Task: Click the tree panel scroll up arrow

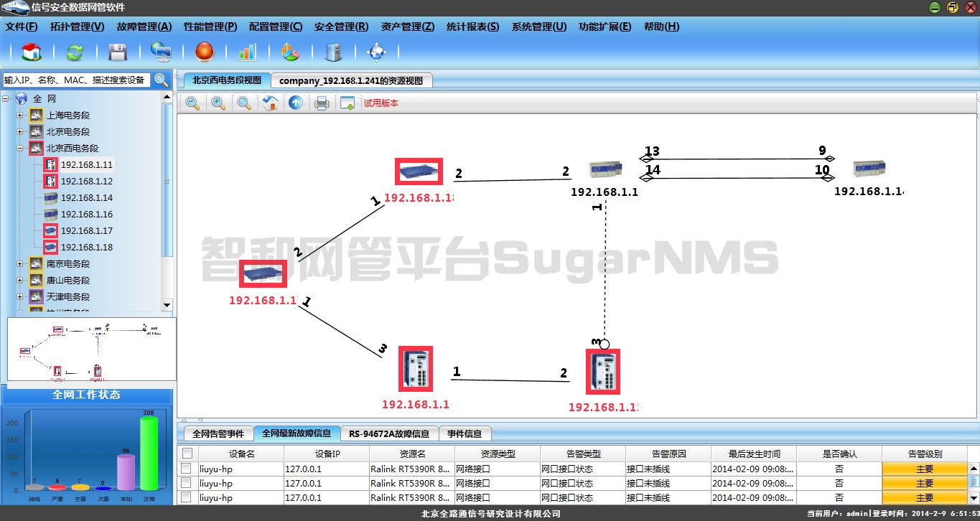Action: tap(167, 96)
